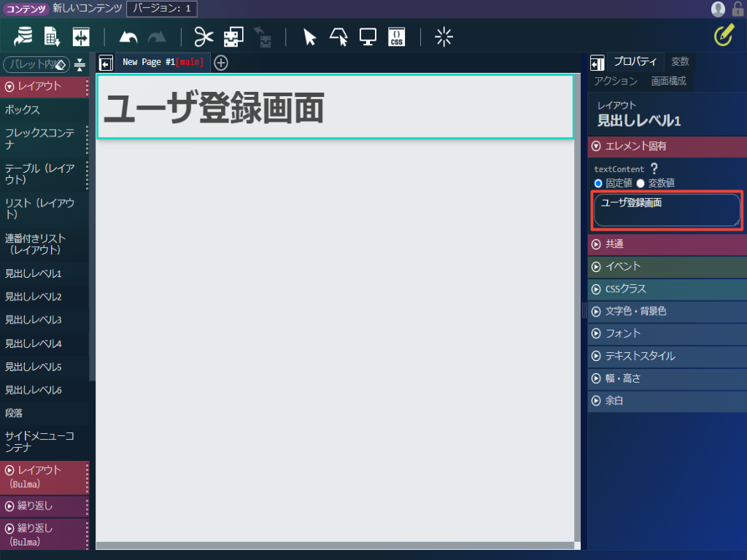Screen dimensions: 747x560
Task: Click the copy element icon
Action: coord(233,36)
